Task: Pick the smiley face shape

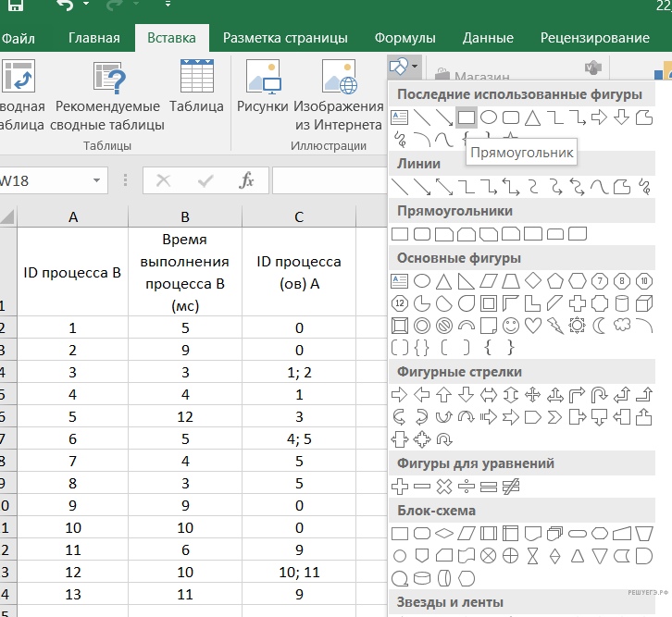Action: coord(511,325)
